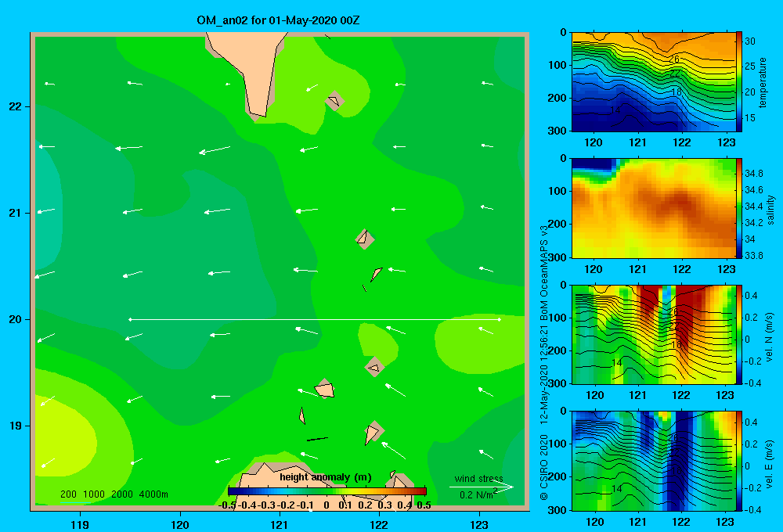Click the "vel. N (m/s)" axis label

[x=770, y=337]
